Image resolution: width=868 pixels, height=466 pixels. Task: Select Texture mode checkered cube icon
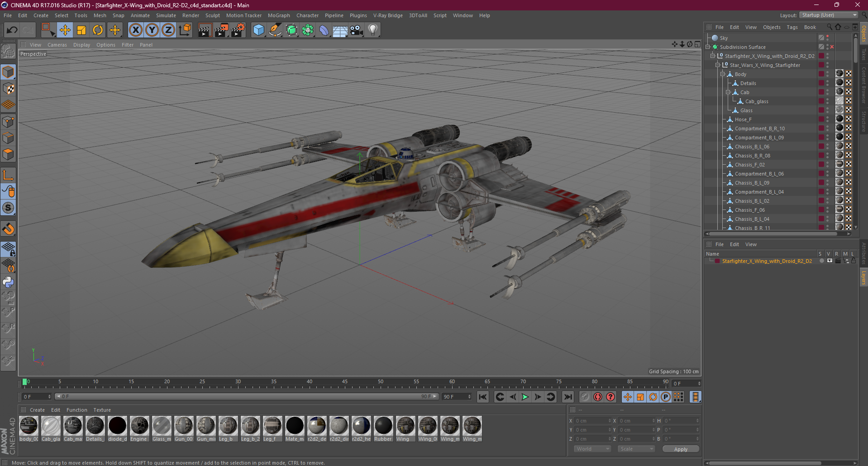pos(8,88)
